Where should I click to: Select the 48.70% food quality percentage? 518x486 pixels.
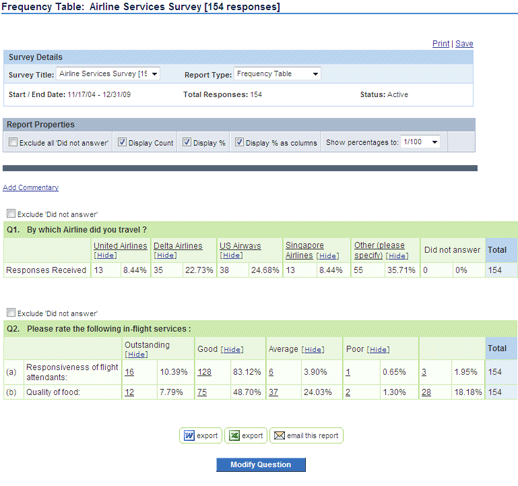(247, 392)
